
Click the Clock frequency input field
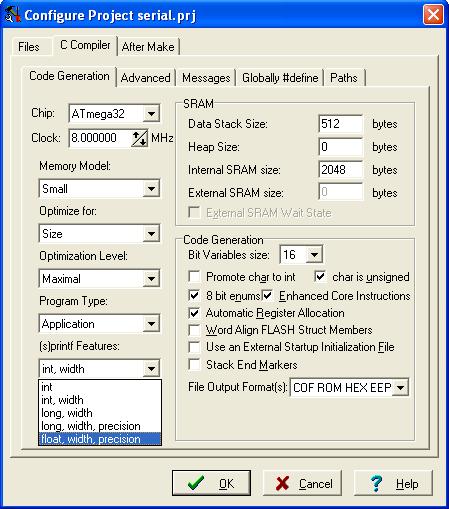[100, 138]
